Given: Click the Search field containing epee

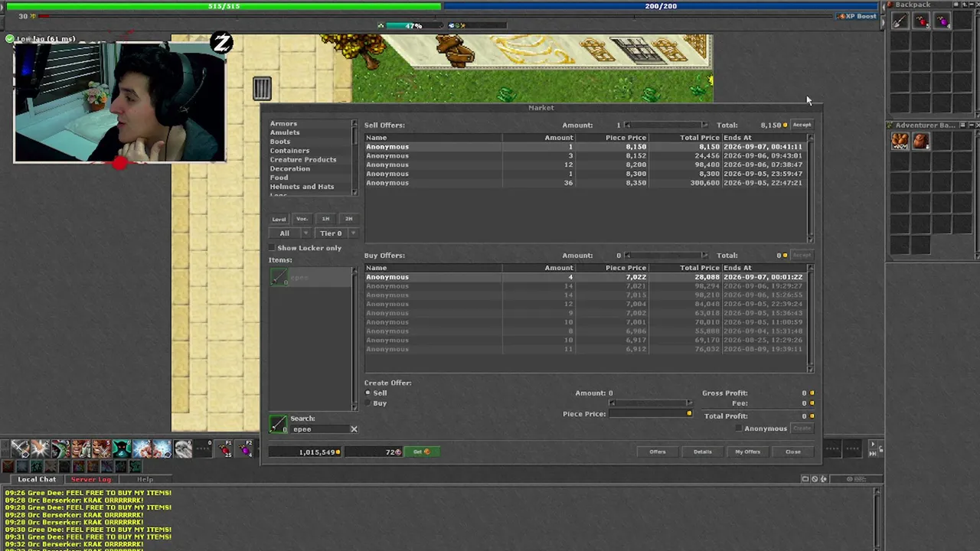Looking at the screenshot, I should (x=319, y=429).
